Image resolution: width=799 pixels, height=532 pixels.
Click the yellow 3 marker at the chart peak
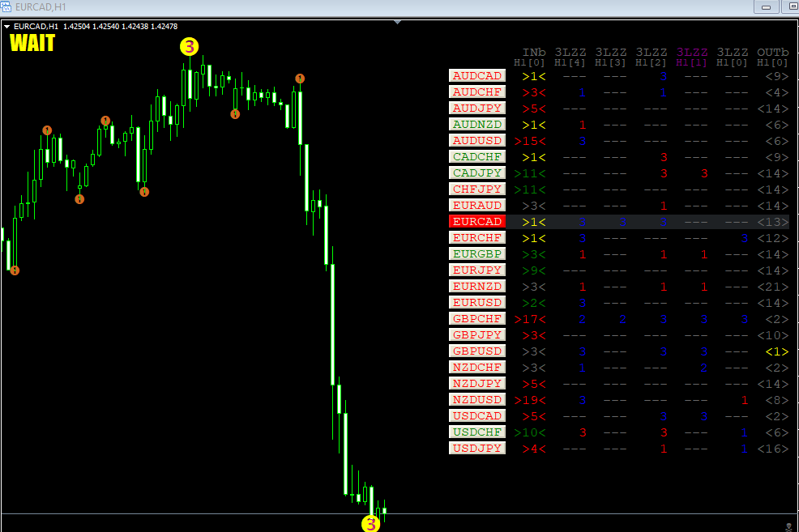click(x=189, y=47)
